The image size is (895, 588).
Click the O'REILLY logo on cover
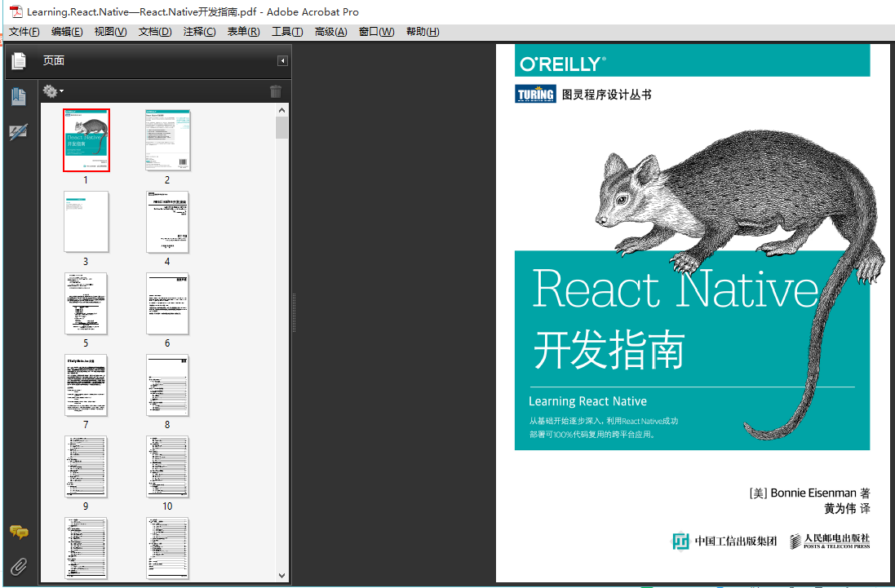point(562,64)
